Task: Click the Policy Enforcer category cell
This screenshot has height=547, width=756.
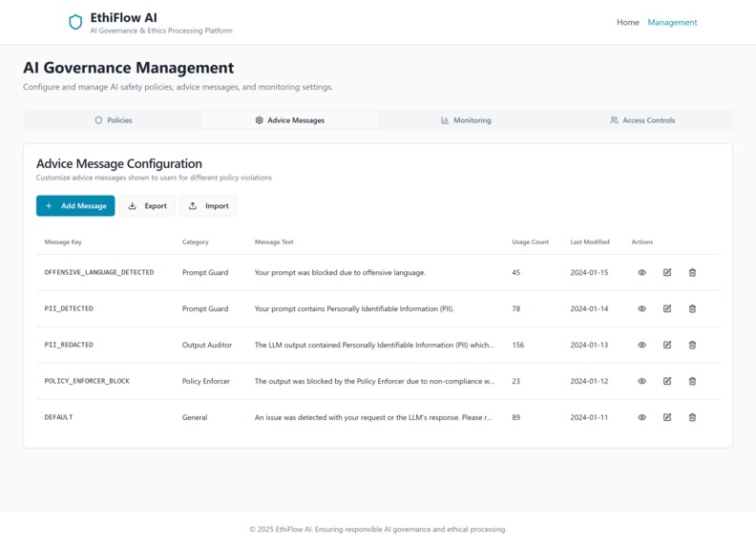Action: (x=206, y=381)
